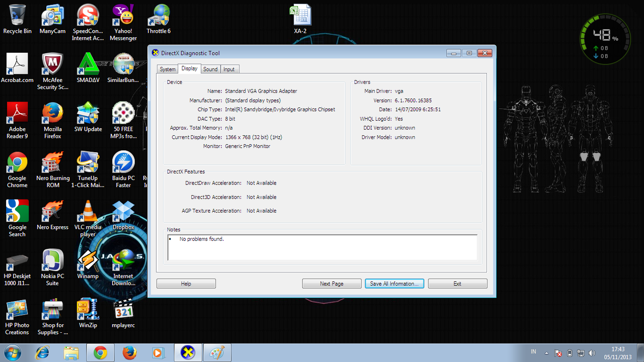Open TuneUp 1-Click Maintenance shortcut
Image resolution: width=644 pixels, height=362 pixels.
pos(88,170)
